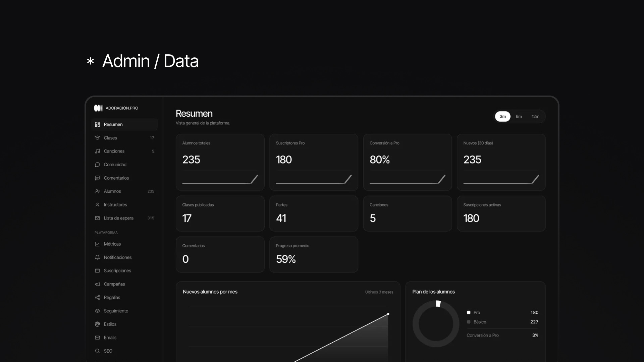Click the Conversión a Pro 80% card

click(x=408, y=162)
